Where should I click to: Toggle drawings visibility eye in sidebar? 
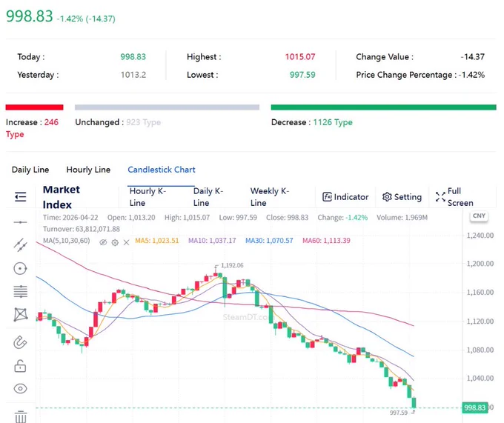click(x=20, y=389)
